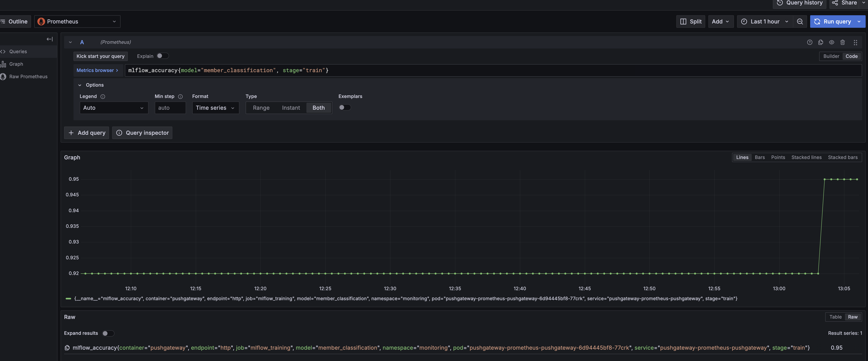Click the Outline toggle button
868x361 pixels.
(x=15, y=22)
